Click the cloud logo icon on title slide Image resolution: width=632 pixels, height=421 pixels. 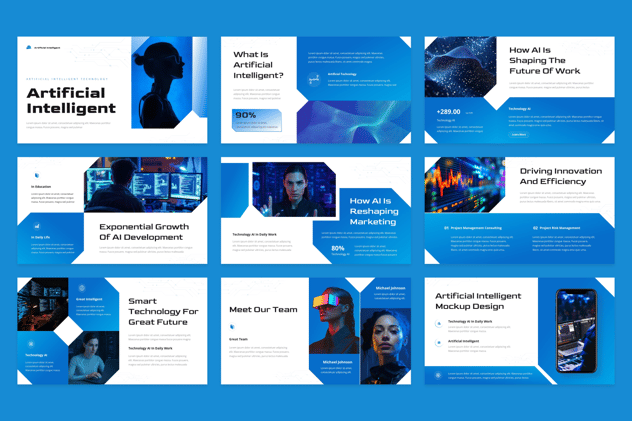tap(28, 46)
